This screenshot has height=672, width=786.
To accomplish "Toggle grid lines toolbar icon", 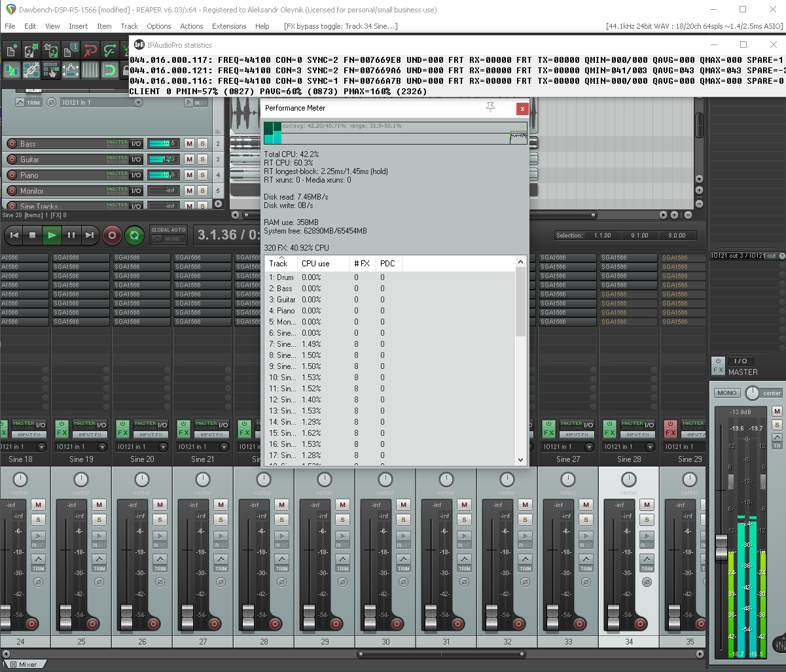I will click(x=90, y=70).
